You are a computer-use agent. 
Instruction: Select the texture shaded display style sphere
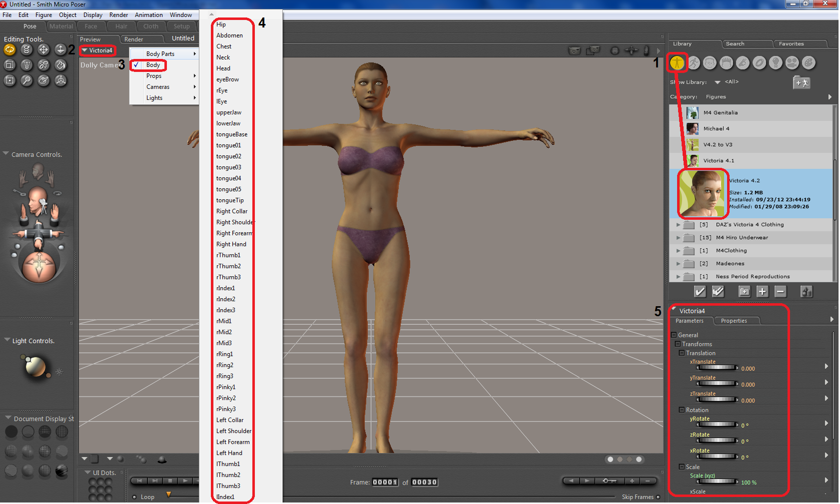tap(62, 471)
